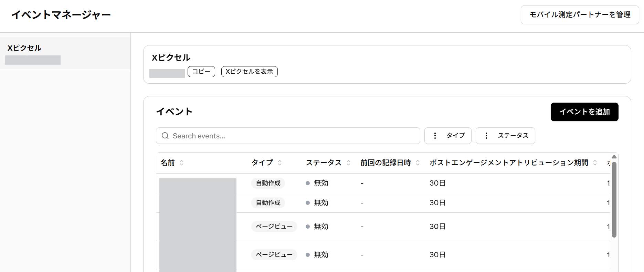This screenshot has height=272, width=644.
Task: Click the three-dot icon beside ステータス filter
Action: click(486, 136)
